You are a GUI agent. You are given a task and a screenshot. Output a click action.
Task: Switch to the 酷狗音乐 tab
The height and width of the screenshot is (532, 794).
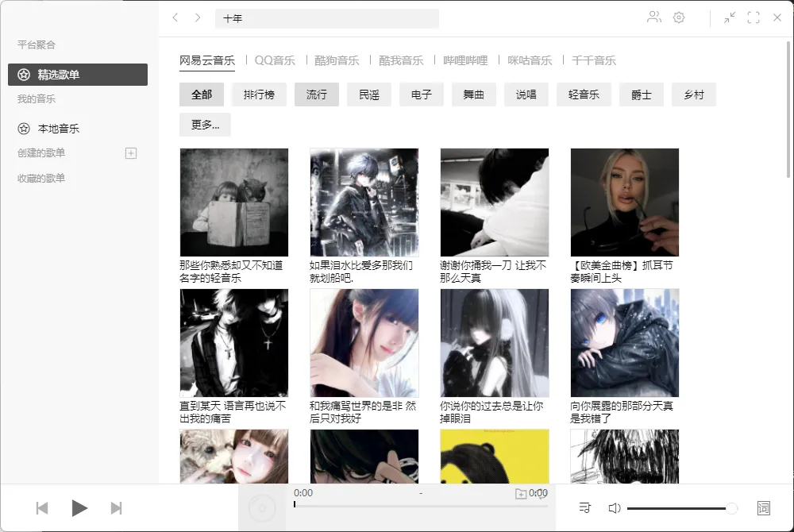pos(337,60)
